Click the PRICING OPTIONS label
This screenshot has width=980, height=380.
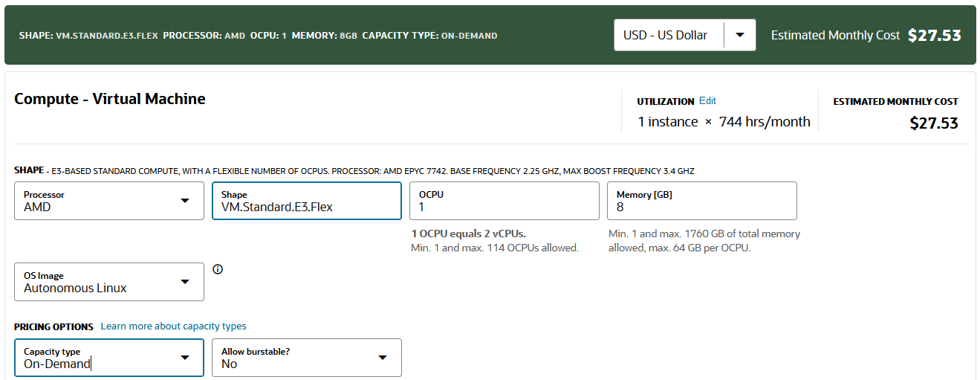point(54,326)
